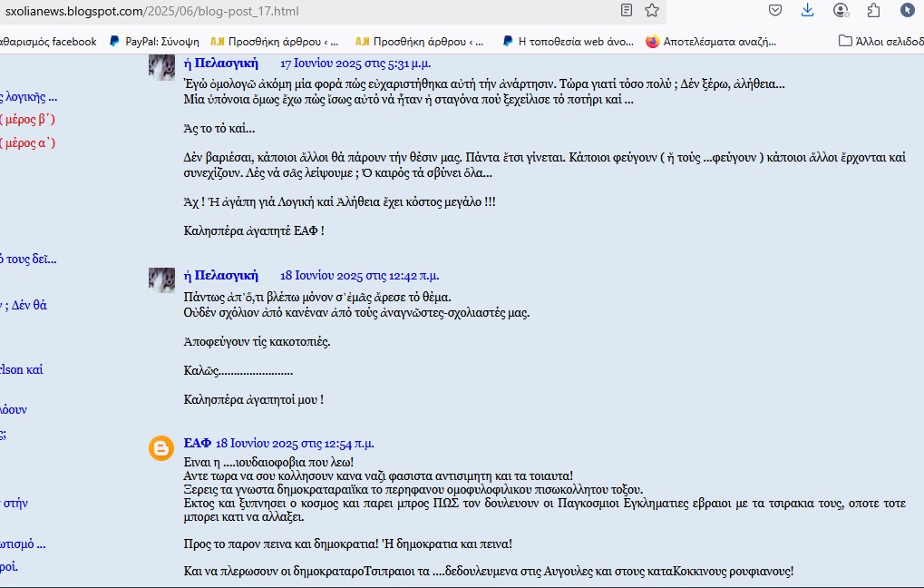
Task: Open the Άλλοι σελιδοδείκτες folder
Action: coord(881,41)
